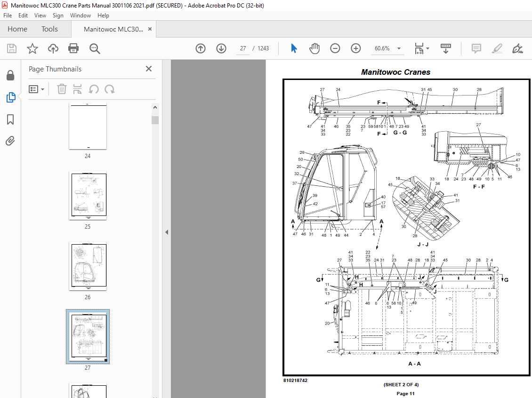Close the Manitowoc document tab
Screen dimensions: 532x398
(150, 29)
